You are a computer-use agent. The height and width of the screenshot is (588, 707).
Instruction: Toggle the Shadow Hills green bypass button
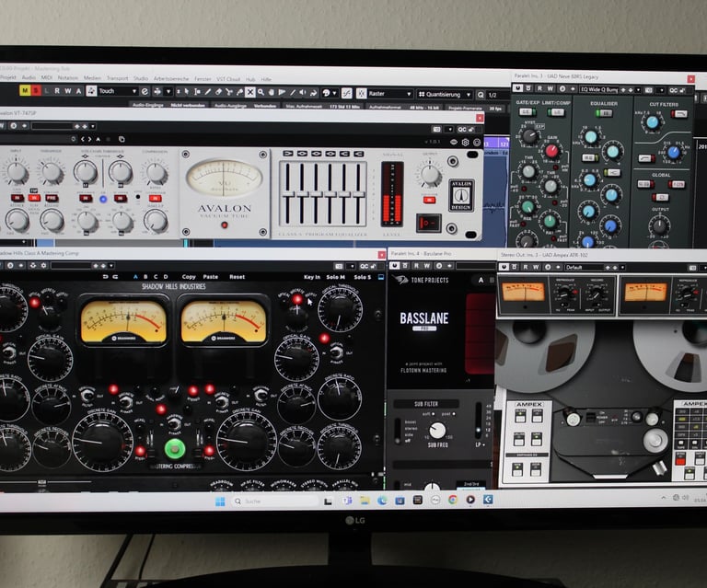(175, 448)
